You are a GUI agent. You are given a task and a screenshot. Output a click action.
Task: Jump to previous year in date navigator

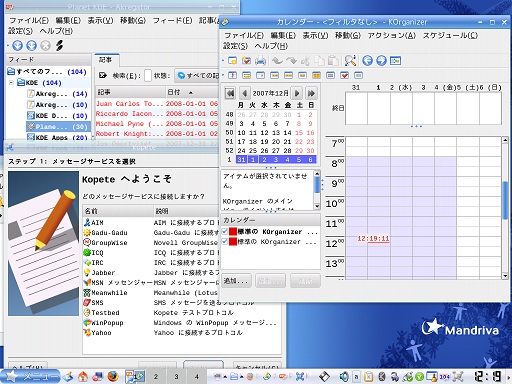(x=230, y=93)
